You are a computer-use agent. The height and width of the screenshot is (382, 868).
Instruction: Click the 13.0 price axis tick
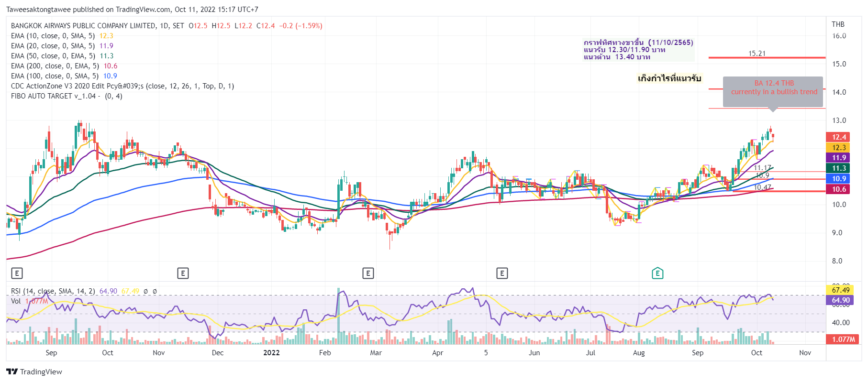839,120
